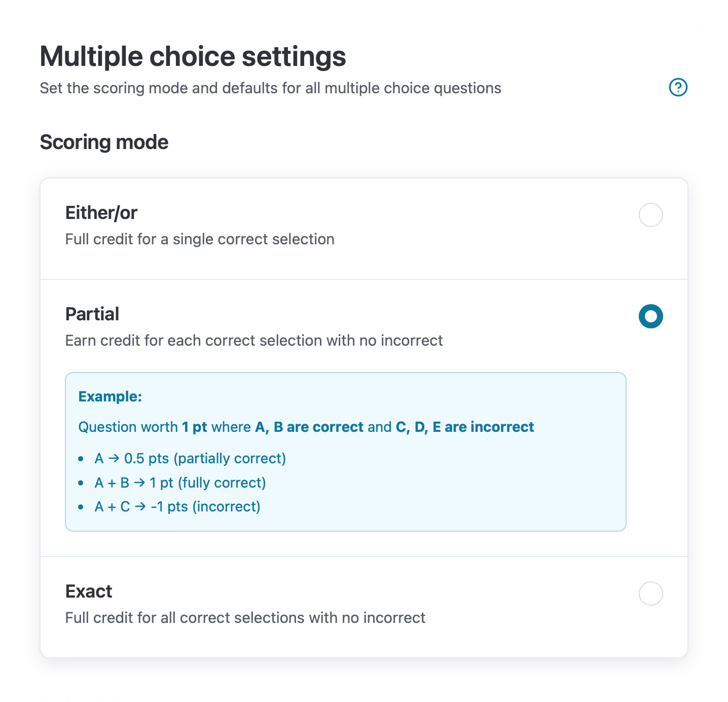Click bold "A, B are correct" text
Viewport: 728px width, 702px height.
point(309,427)
